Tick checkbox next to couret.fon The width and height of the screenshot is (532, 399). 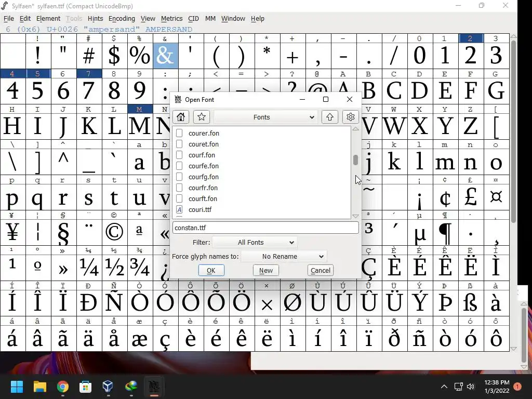point(179,144)
